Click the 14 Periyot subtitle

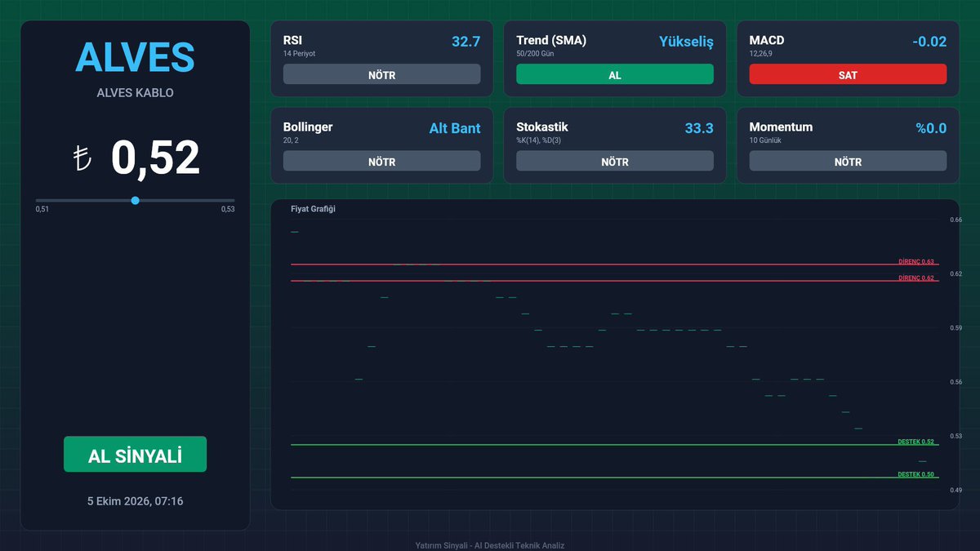pos(300,53)
